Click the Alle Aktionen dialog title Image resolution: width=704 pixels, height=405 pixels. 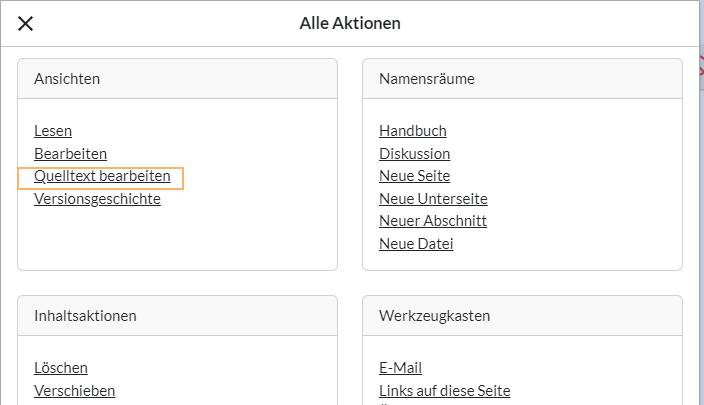(x=351, y=23)
